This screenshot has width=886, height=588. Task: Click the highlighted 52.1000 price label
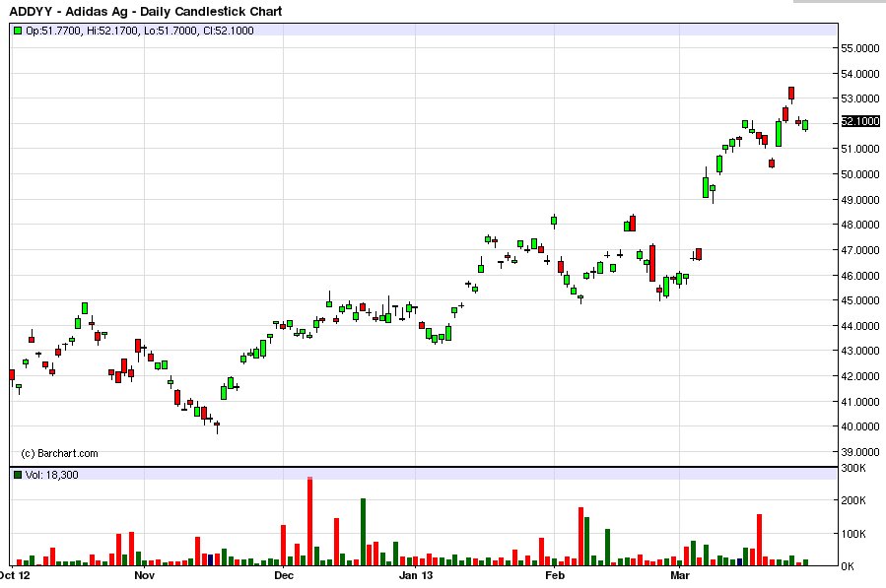pos(860,121)
